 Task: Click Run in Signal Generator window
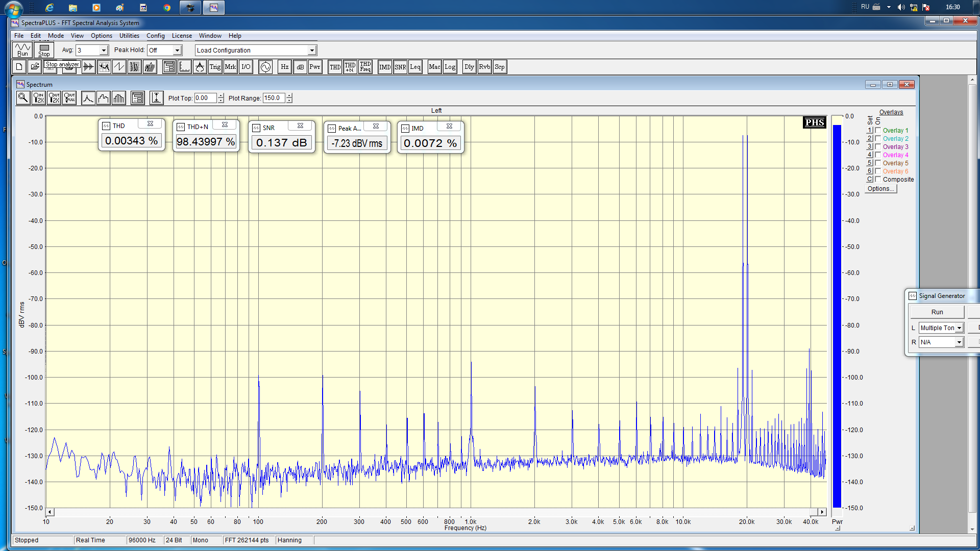[937, 312]
